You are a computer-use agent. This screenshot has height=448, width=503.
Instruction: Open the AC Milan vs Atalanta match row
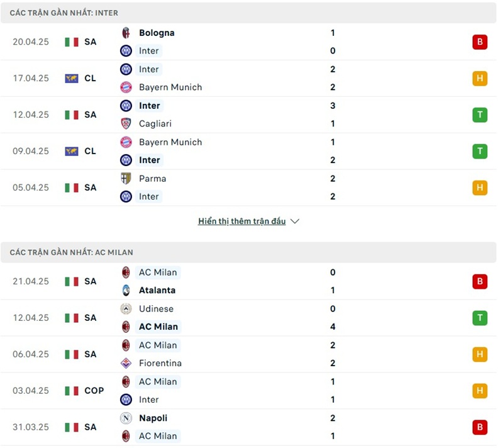click(251, 281)
